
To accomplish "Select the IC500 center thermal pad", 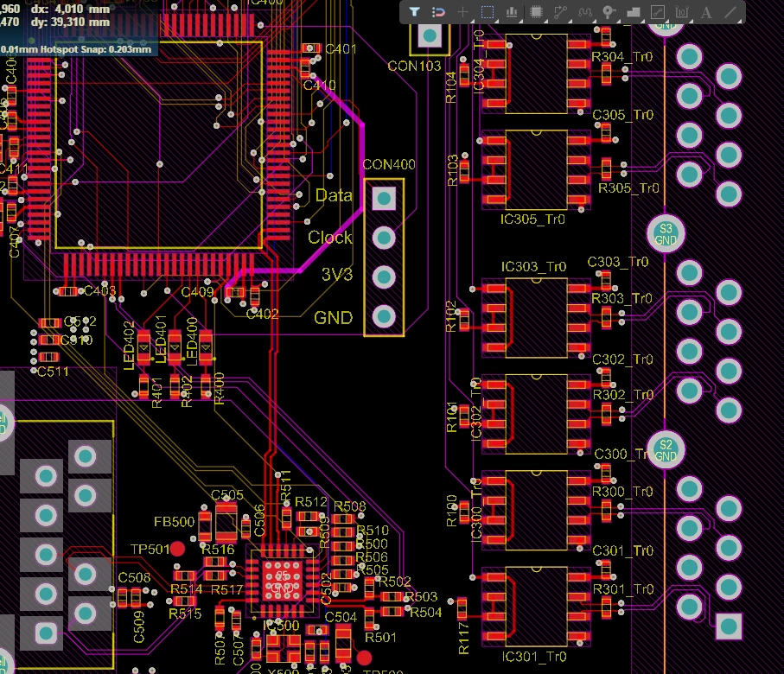I will (283, 582).
